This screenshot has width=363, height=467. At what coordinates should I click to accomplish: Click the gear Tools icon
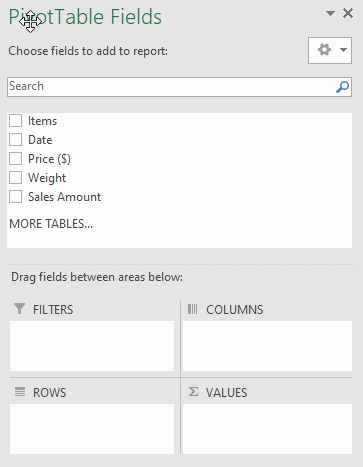pyautogui.click(x=324, y=50)
